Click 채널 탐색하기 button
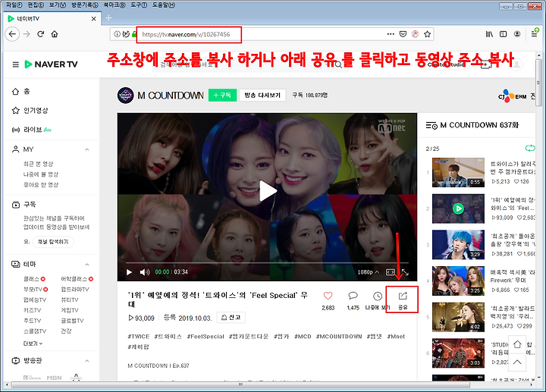This screenshot has width=546, height=392. click(x=53, y=242)
